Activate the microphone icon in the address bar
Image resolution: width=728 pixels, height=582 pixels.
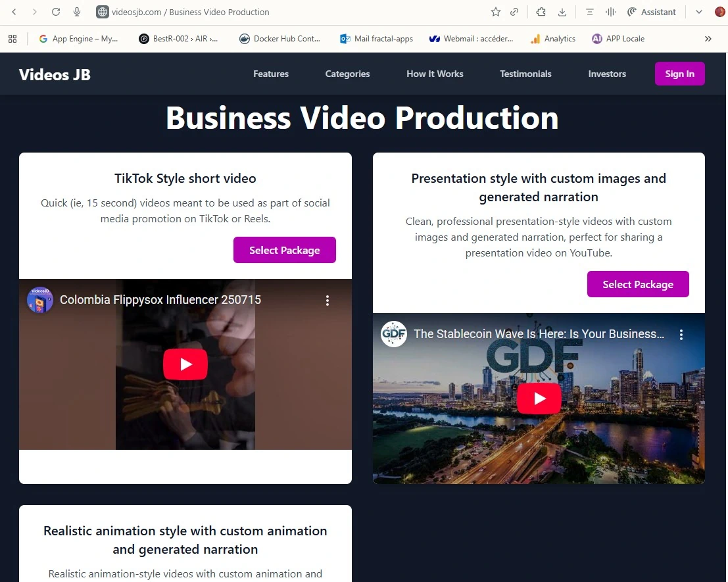tap(78, 12)
